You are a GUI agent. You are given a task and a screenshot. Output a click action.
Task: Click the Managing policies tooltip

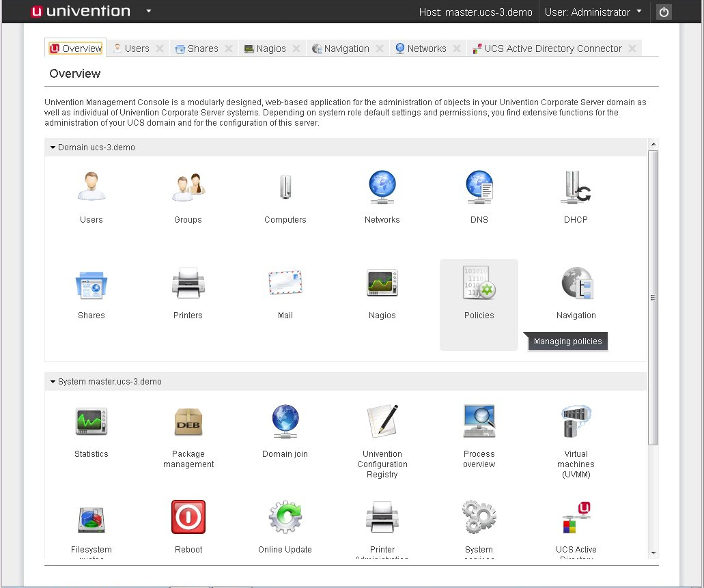pos(567,341)
